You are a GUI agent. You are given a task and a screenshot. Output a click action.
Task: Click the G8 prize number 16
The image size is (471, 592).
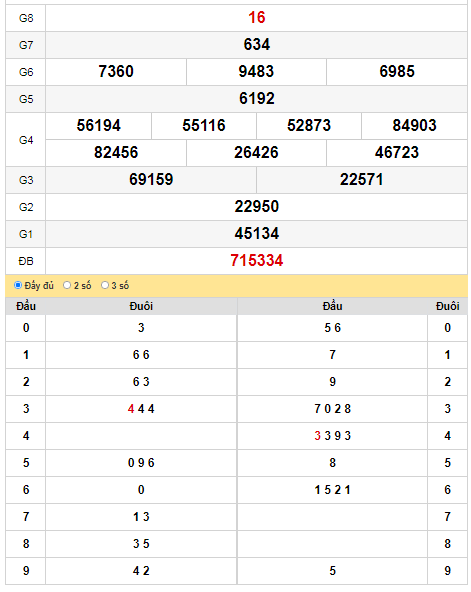257,18
